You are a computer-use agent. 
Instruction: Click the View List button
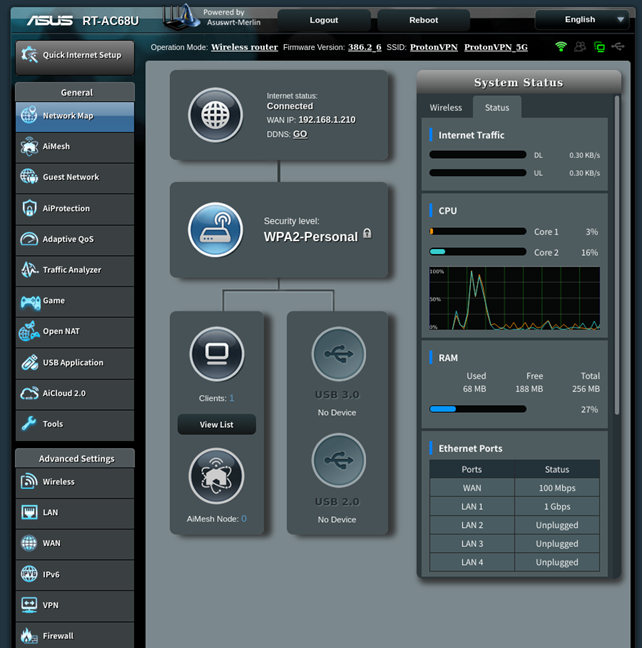point(217,424)
